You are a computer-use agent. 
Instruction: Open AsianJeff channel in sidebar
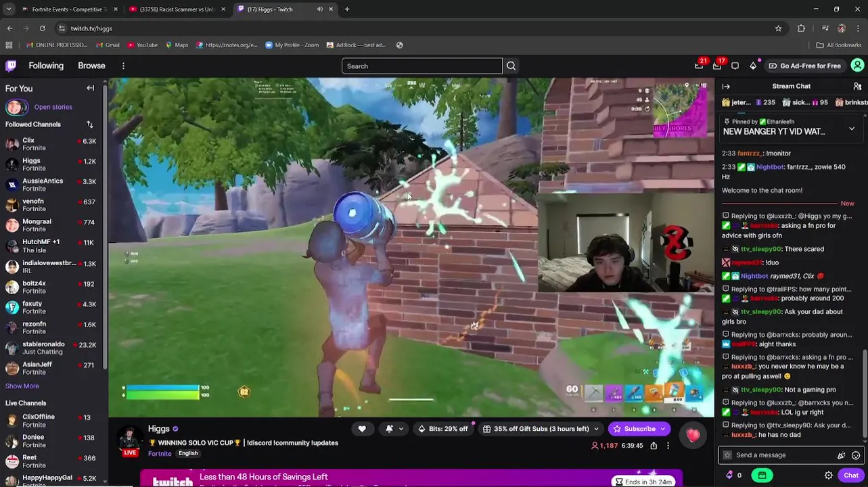51,368
